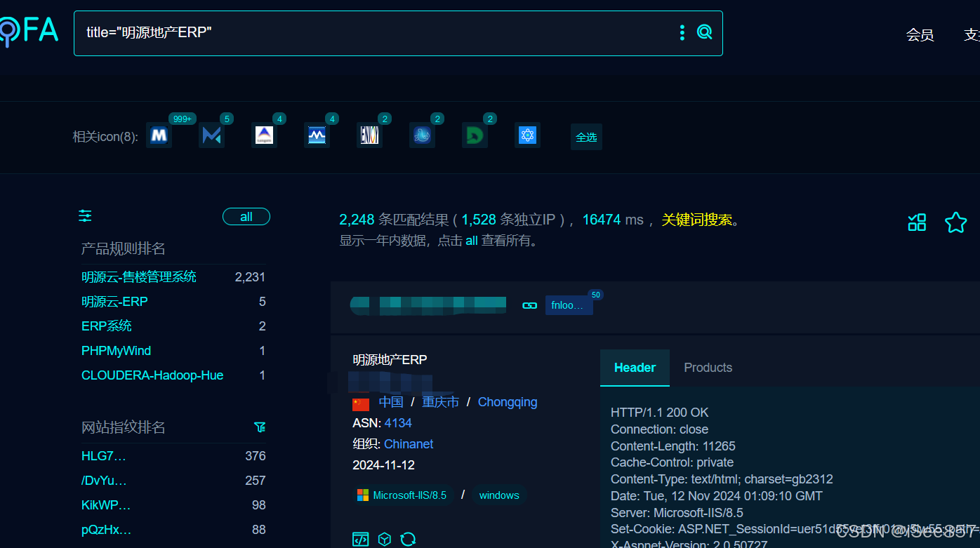Image resolution: width=980 pixels, height=548 pixels.
Task: Open the filter sliders icon in sidebar
Action: (x=85, y=216)
